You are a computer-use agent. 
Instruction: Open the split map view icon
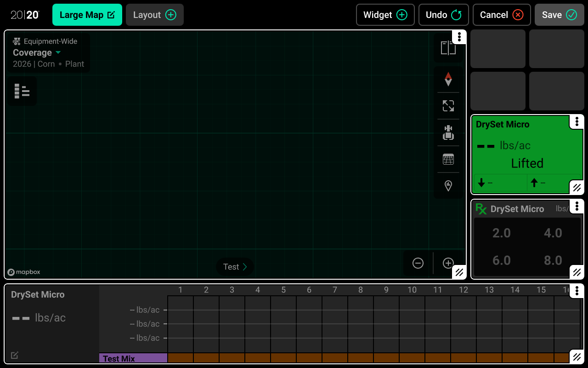pyautogui.click(x=448, y=48)
